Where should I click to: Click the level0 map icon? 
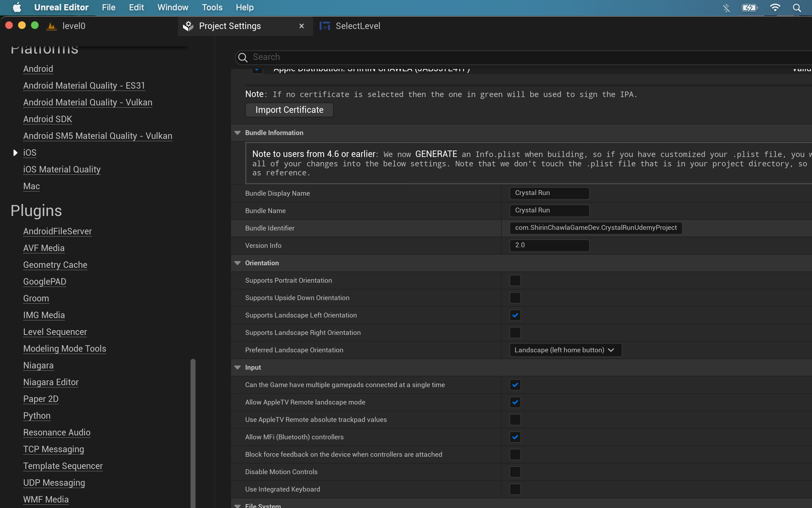51,26
